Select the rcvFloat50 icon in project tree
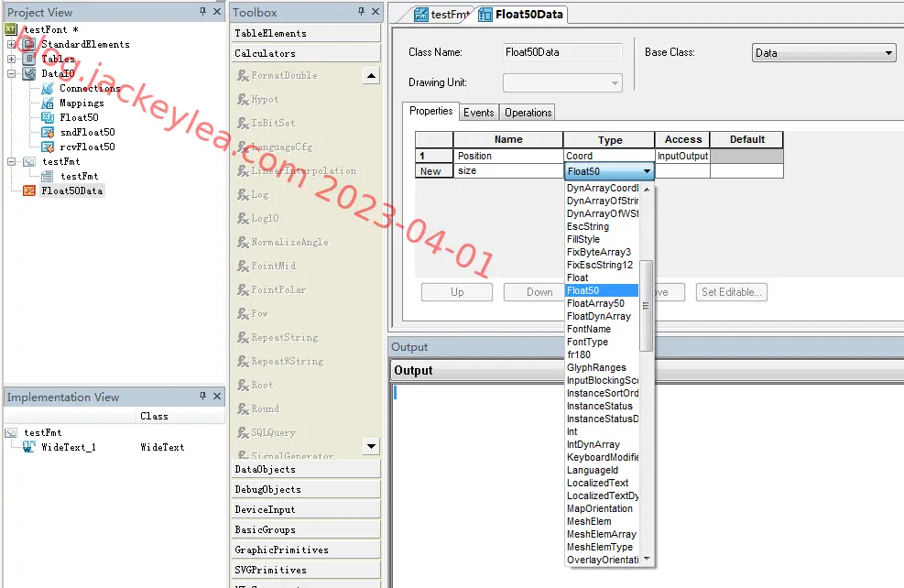The height and width of the screenshot is (588, 904). tap(48, 147)
